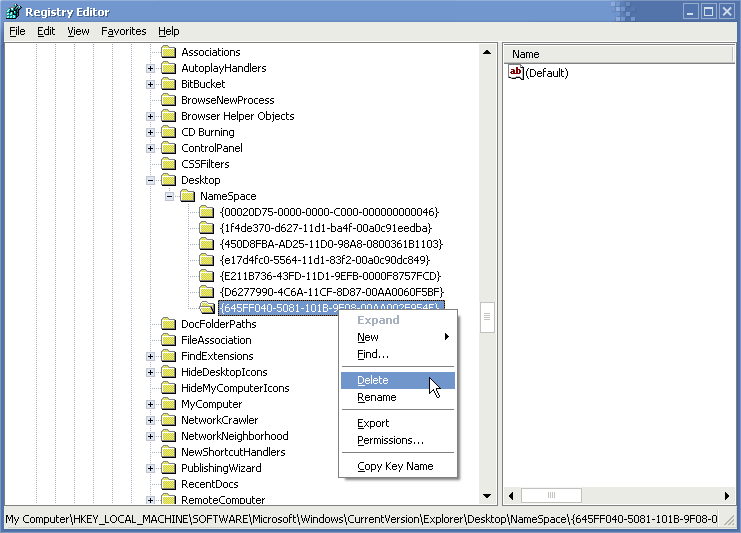
Task: Collapse the Desktop key
Action: pyautogui.click(x=150, y=180)
